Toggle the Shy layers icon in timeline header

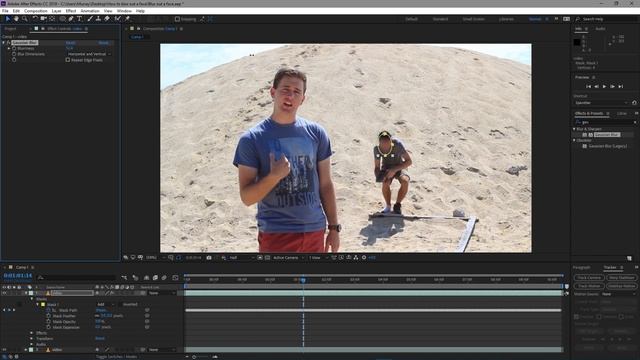146,278
